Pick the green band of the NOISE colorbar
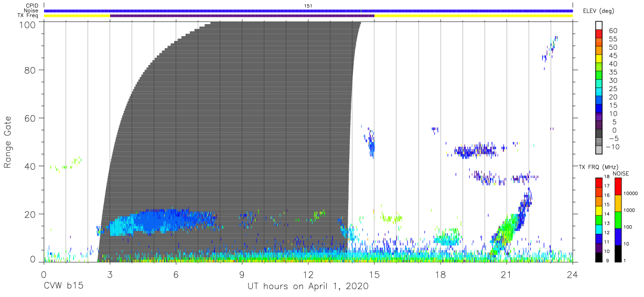Viewport: 644px width, 297px height. coord(618,219)
